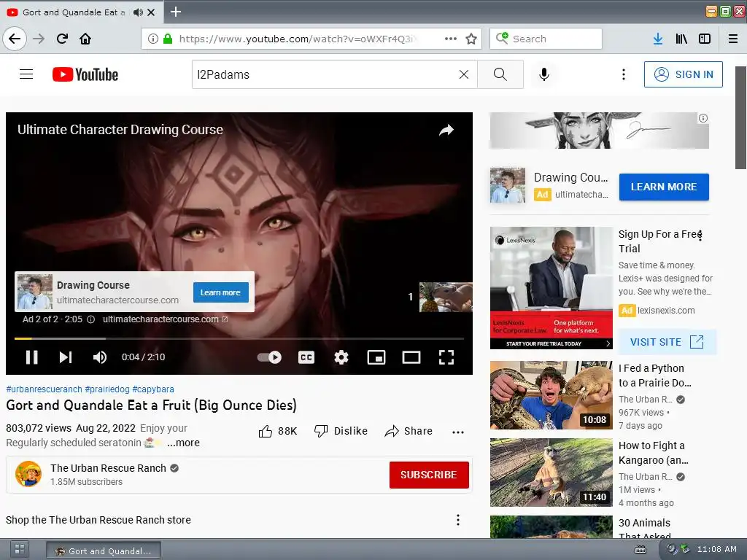Open The Urban Rescue Ranch channel name
Screen dimensions: 747x560
click(108, 468)
